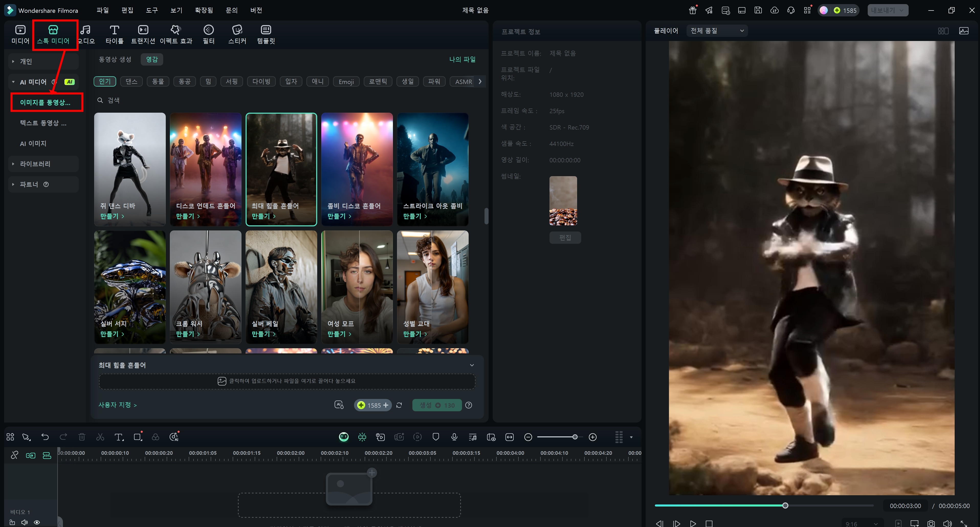Screen dimensions: 980x527
Task: Select the text tool in the timeline toolbar
Action: pos(119,437)
